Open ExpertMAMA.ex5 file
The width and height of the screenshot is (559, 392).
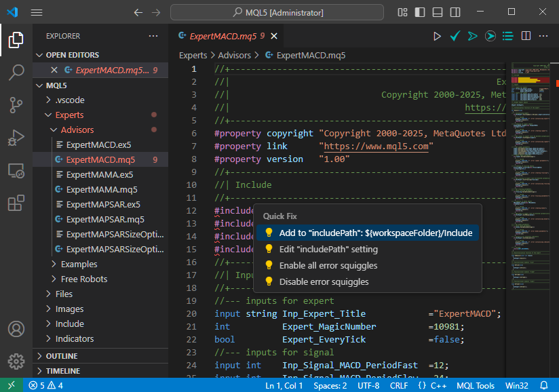pyautogui.click(x=100, y=175)
